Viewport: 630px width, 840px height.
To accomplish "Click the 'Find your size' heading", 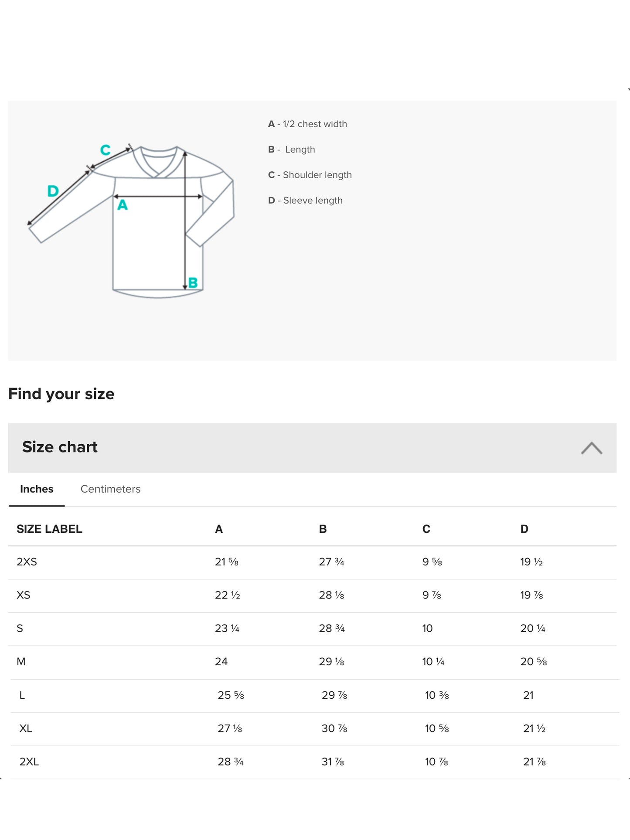I will point(61,394).
